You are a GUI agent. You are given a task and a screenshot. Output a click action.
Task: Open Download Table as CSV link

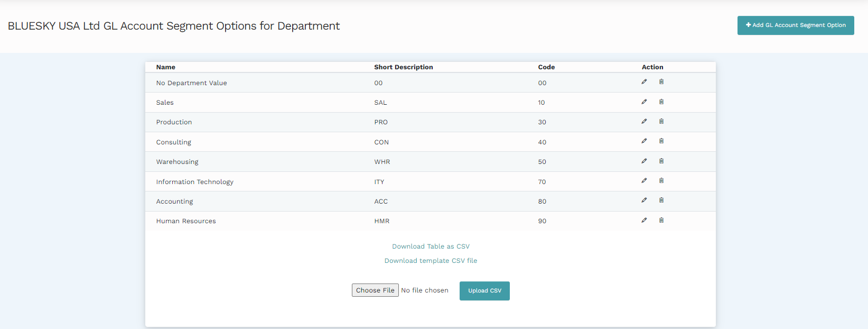(431, 246)
